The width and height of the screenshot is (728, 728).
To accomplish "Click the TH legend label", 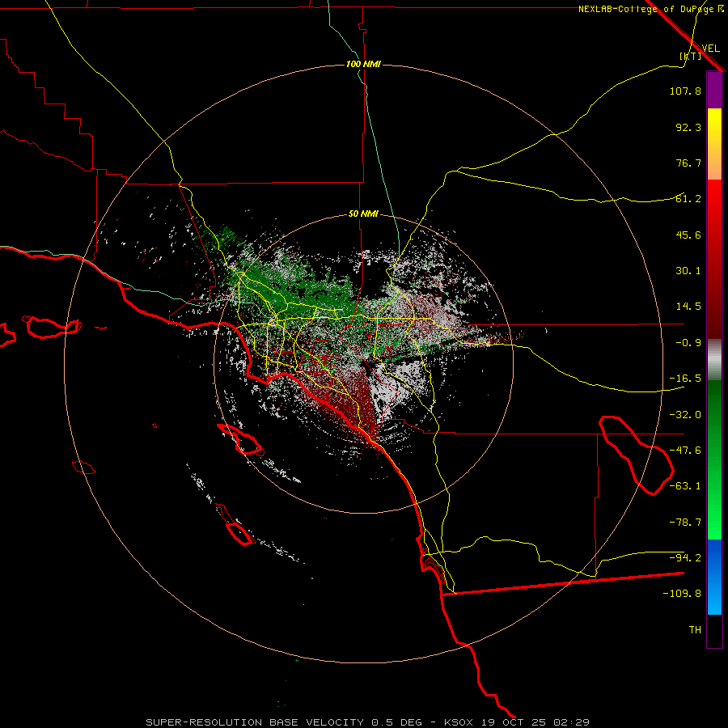I will pyautogui.click(x=695, y=630).
